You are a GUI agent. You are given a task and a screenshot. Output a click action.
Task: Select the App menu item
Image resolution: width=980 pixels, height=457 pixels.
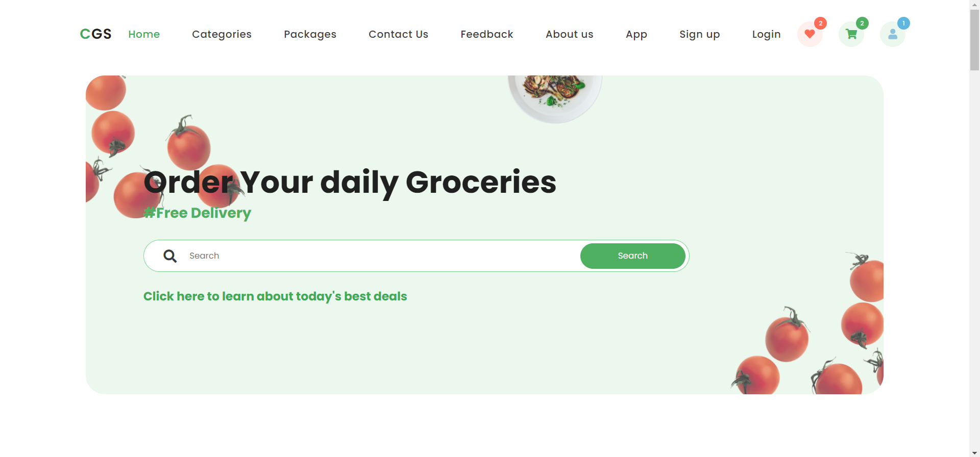[636, 34]
